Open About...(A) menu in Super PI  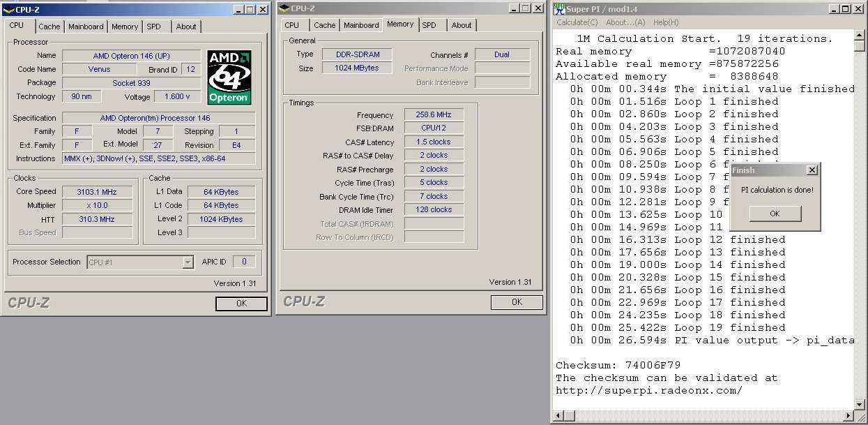click(625, 22)
